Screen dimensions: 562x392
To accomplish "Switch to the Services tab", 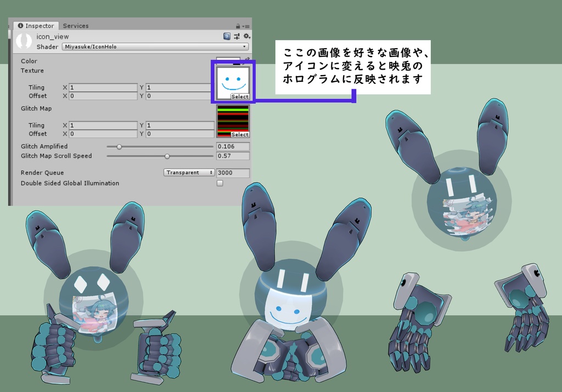I will click(x=75, y=26).
